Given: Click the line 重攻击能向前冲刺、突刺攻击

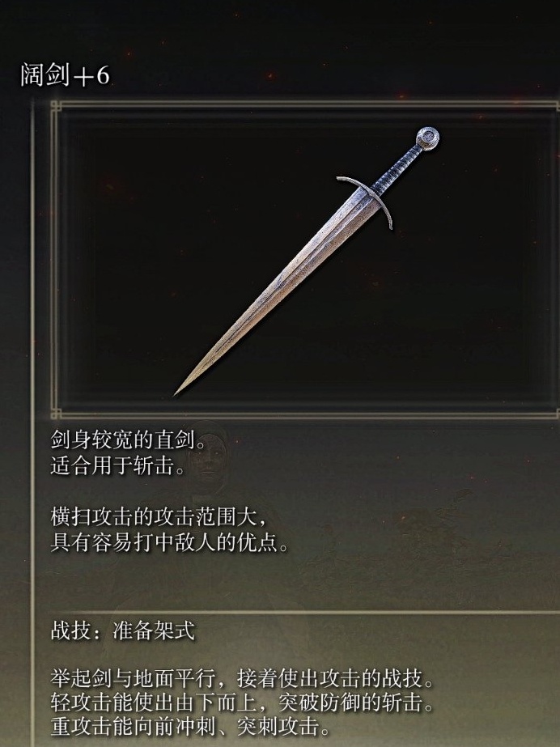Looking at the screenshot, I should coord(190,727).
